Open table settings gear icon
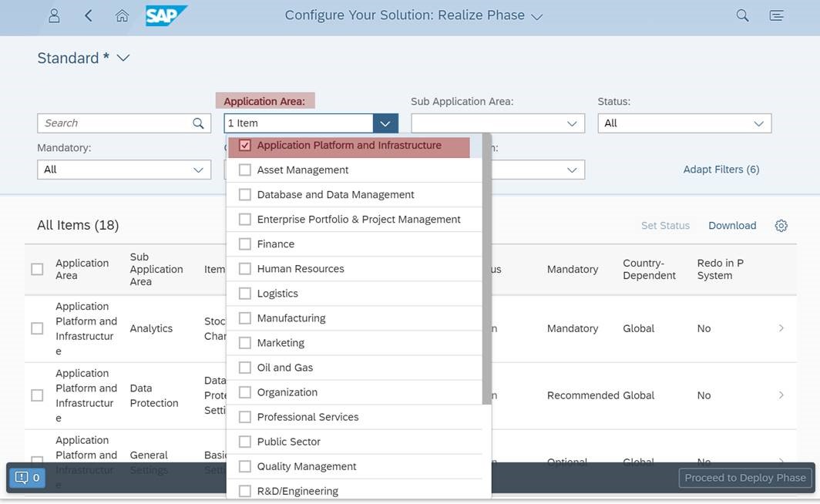Viewport: 820px width, 504px height. 781,226
